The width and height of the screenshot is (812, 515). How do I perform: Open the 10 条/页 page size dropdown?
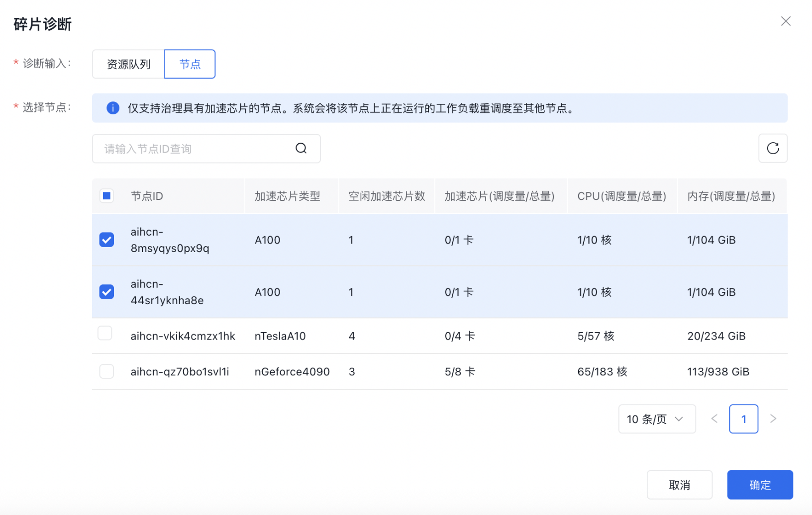(x=656, y=419)
